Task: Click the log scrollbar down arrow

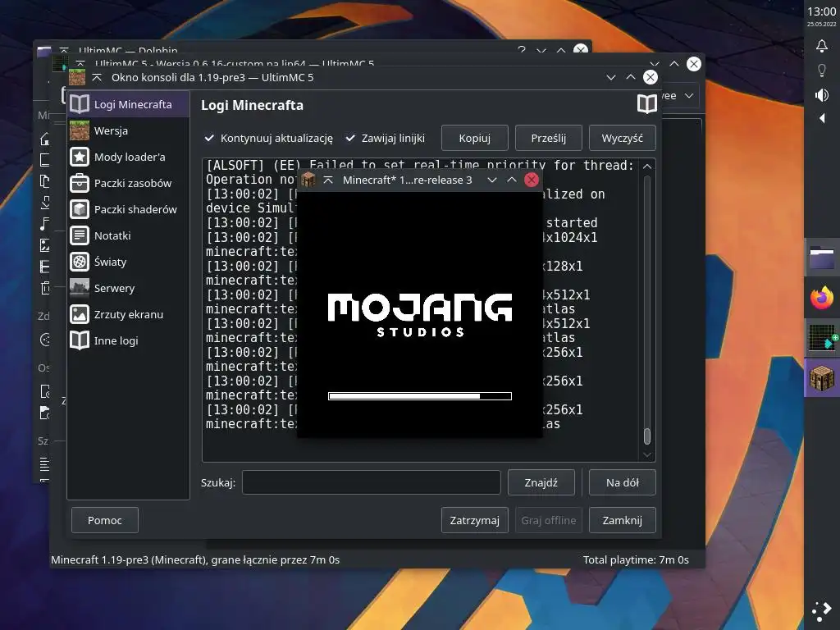Action: [x=647, y=454]
